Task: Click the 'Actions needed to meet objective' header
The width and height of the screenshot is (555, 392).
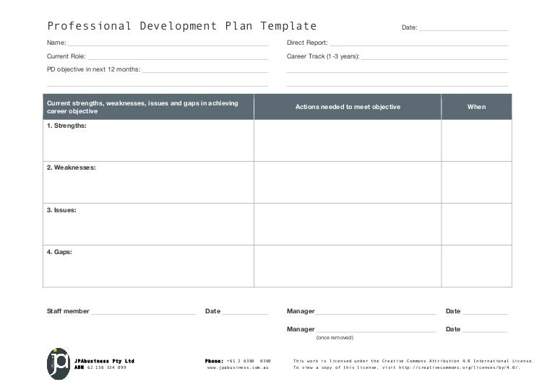Action: pyautogui.click(x=348, y=107)
